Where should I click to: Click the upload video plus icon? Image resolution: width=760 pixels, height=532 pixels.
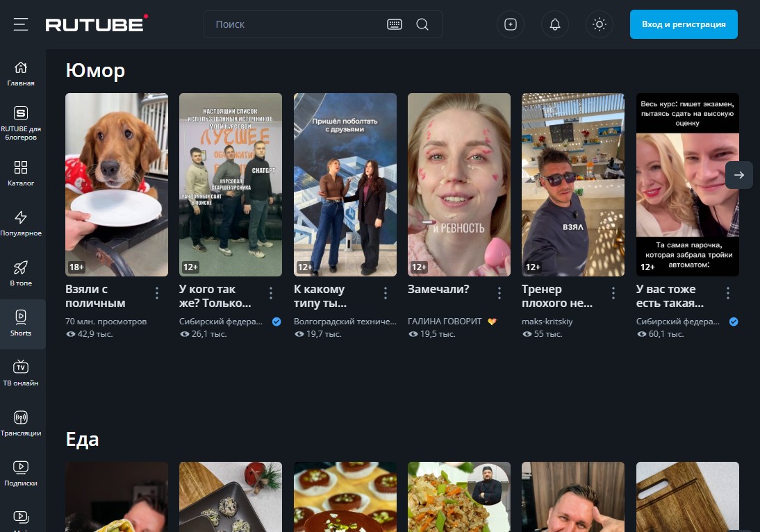tap(511, 24)
